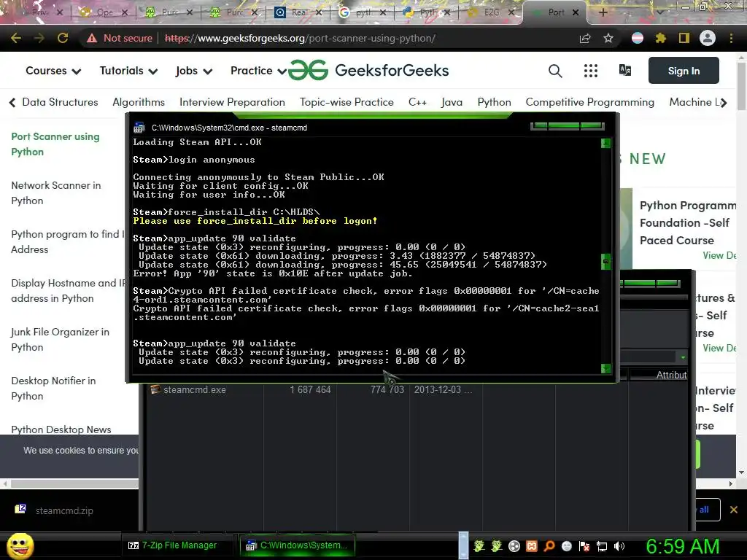Open the Python topic
The width and height of the screenshot is (747, 560).
pos(494,102)
